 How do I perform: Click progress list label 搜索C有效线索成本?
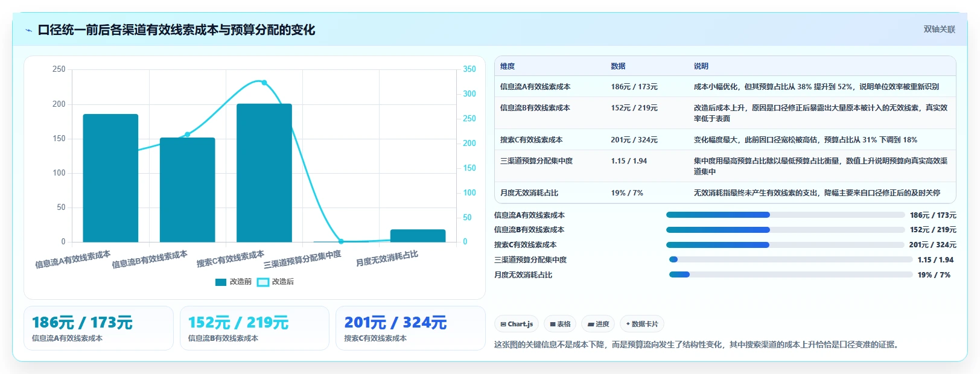tap(526, 245)
